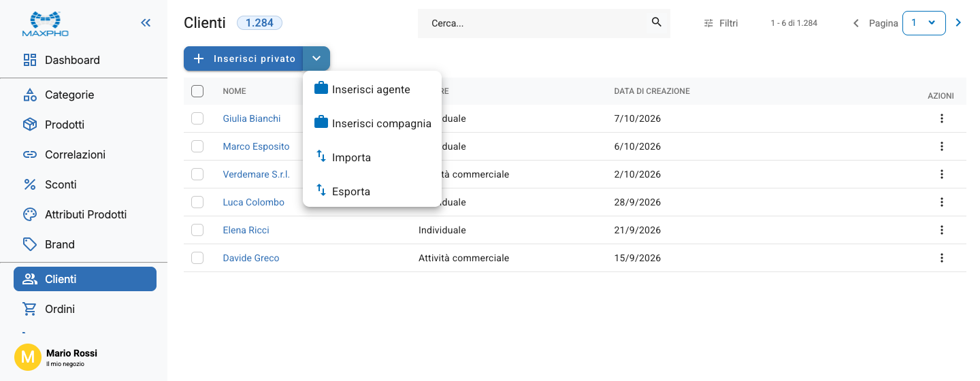Viewport: 980px width, 381px height.
Task: Open the Pagina number dropdown
Action: pyautogui.click(x=924, y=22)
